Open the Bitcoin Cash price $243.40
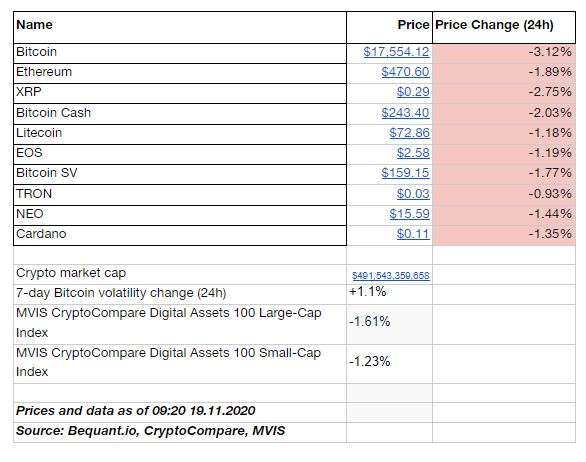586x462 pixels. tap(405, 113)
